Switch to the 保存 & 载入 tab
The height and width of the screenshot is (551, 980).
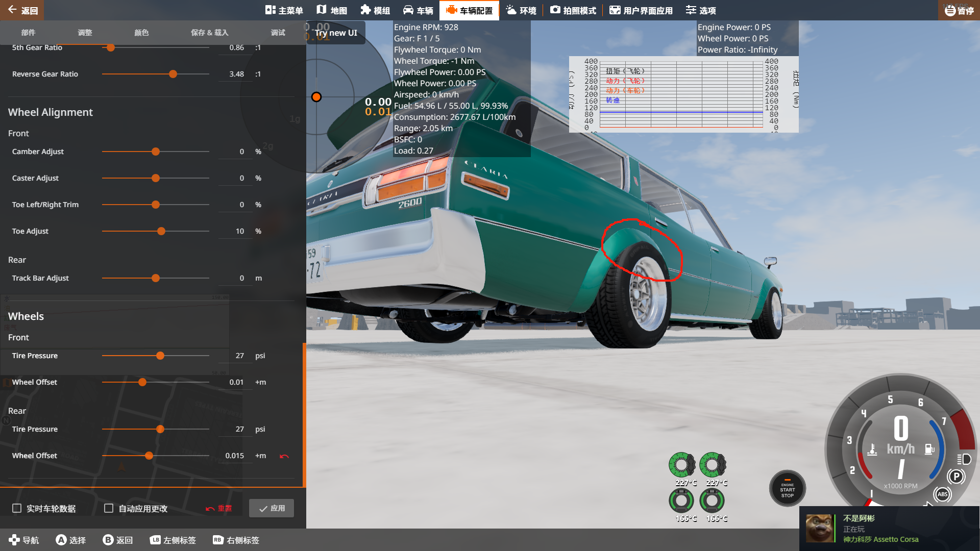pos(209,33)
